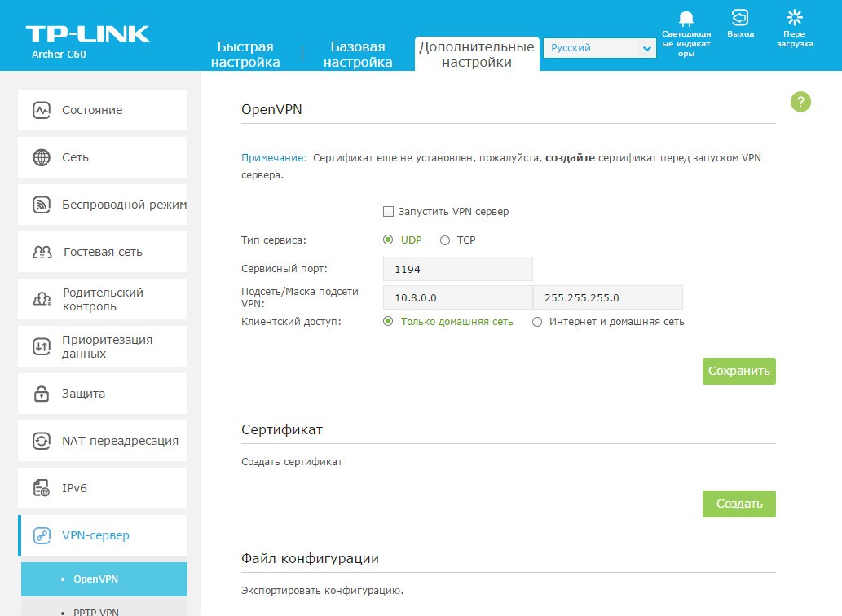This screenshot has width=842, height=616.
Task: Click the NAT переадресация arrows icon
Action: pyautogui.click(x=42, y=441)
